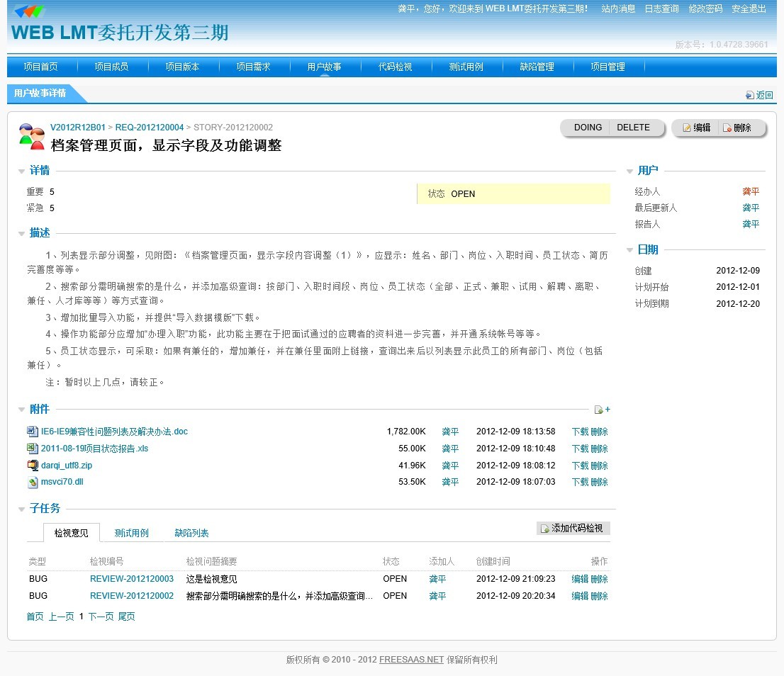
Task: Click the 状态 OPEN highlighted field
Action: coord(513,194)
